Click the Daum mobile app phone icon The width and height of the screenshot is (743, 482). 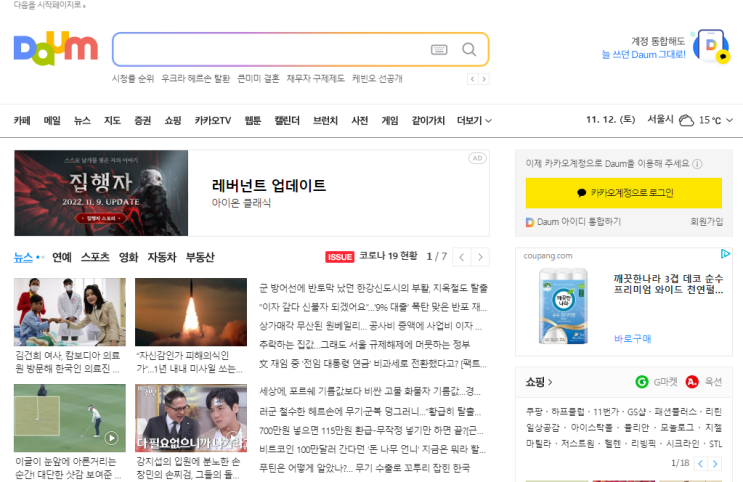click(x=710, y=46)
